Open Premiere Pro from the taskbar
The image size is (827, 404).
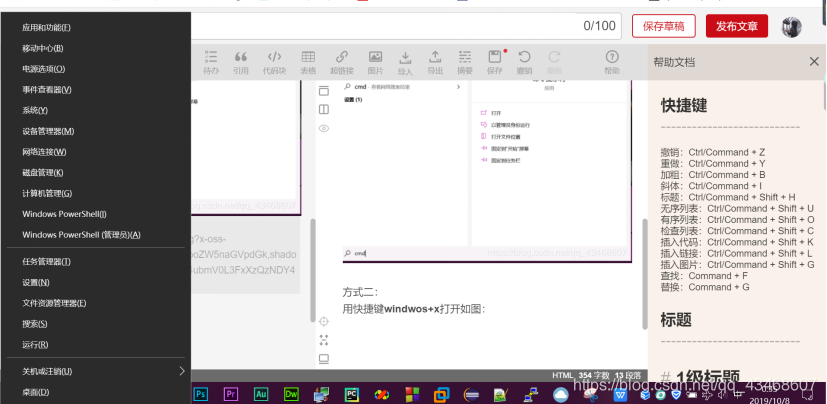coord(230,393)
